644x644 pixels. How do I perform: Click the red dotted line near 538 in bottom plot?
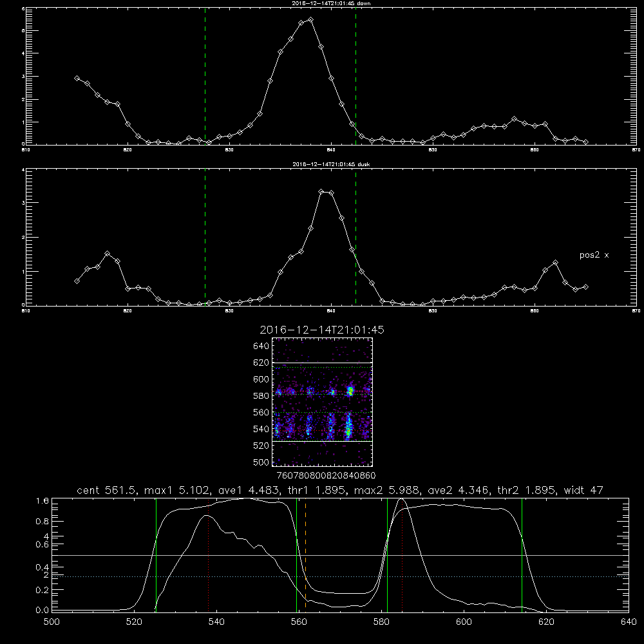click(x=208, y=554)
